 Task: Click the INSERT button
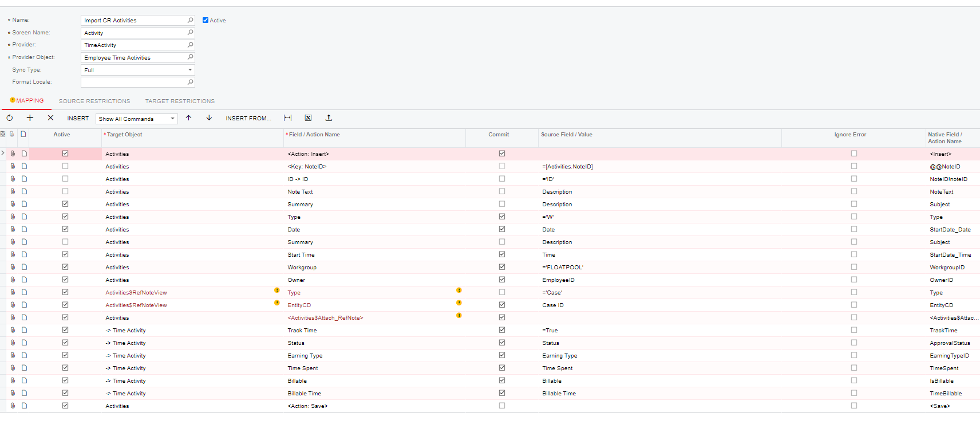tap(78, 119)
